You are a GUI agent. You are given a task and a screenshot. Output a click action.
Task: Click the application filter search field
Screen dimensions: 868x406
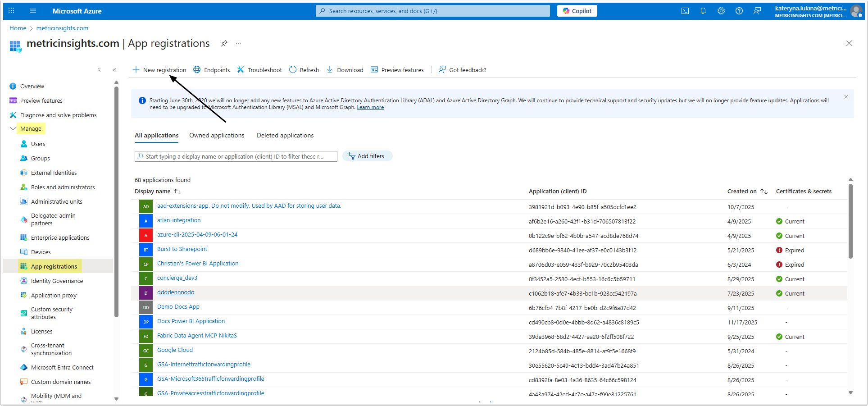coord(236,156)
